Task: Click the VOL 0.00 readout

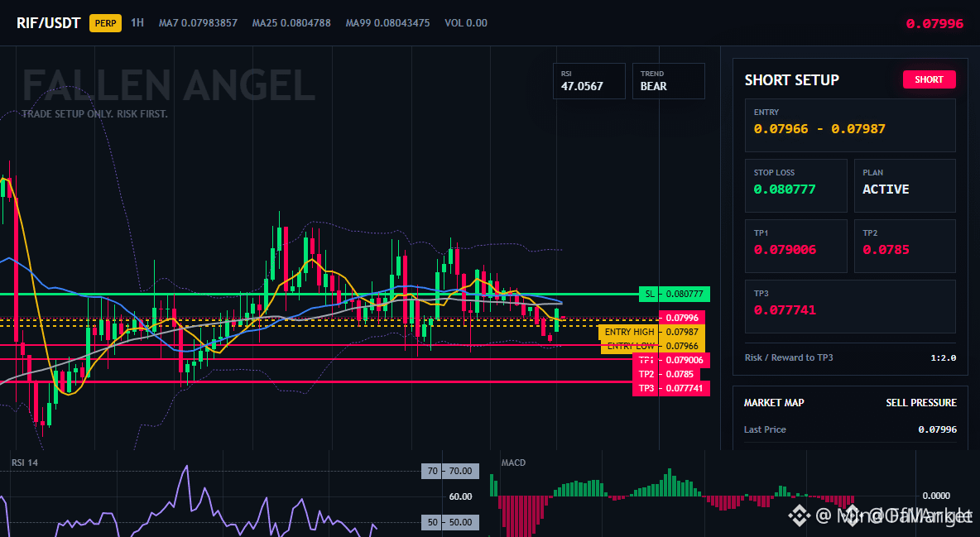Action: click(466, 23)
